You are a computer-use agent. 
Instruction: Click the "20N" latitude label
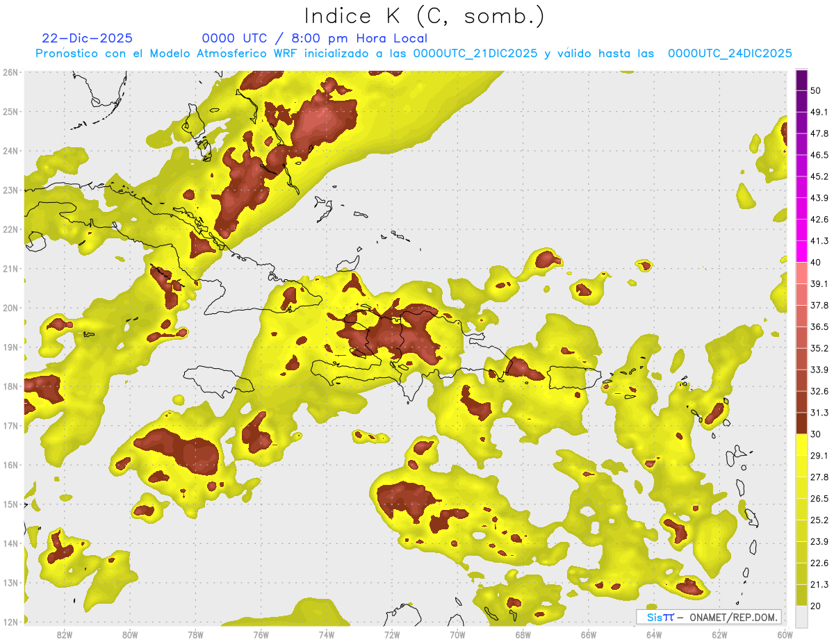pyautogui.click(x=10, y=308)
